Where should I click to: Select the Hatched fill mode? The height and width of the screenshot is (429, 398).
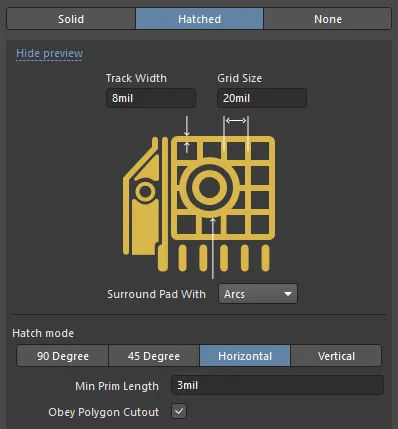click(199, 19)
